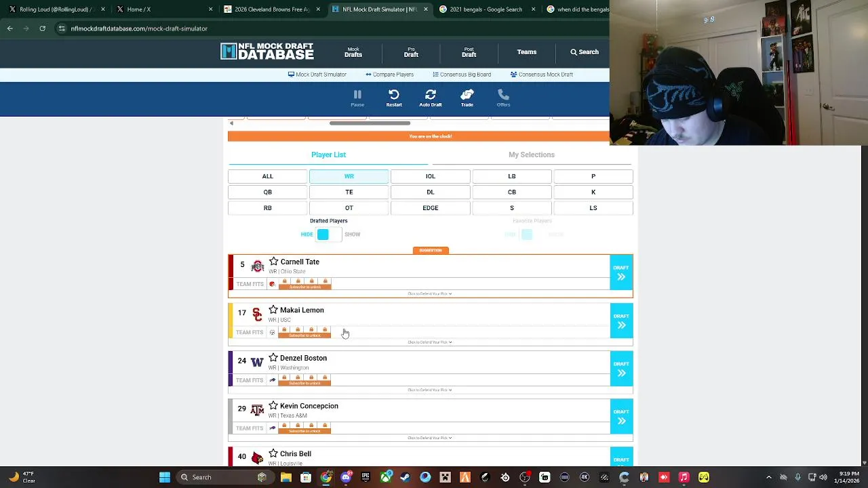
Task: Draft Carnell Tate
Action: 621,272
